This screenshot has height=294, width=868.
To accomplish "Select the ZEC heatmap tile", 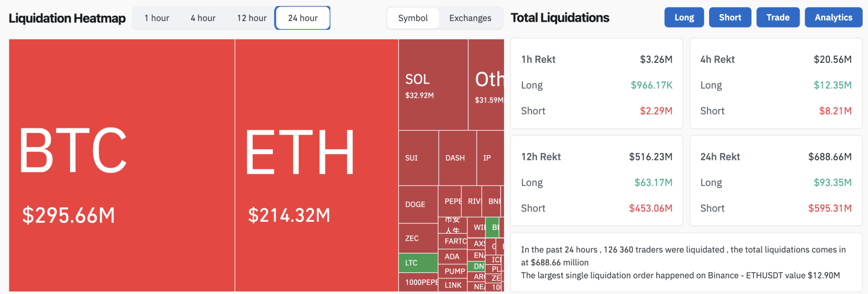I will [x=418, y=238].
